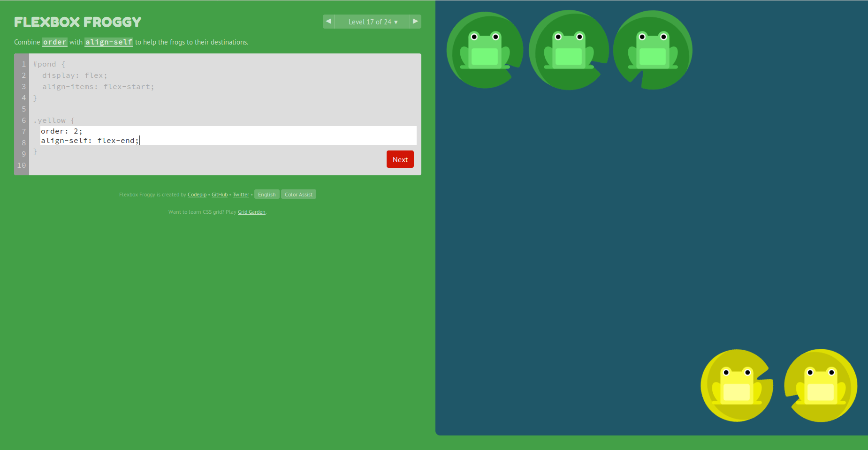Screen dimensions: 868x450
Task: Open the Grid Garden link
Action: point(251,212)
